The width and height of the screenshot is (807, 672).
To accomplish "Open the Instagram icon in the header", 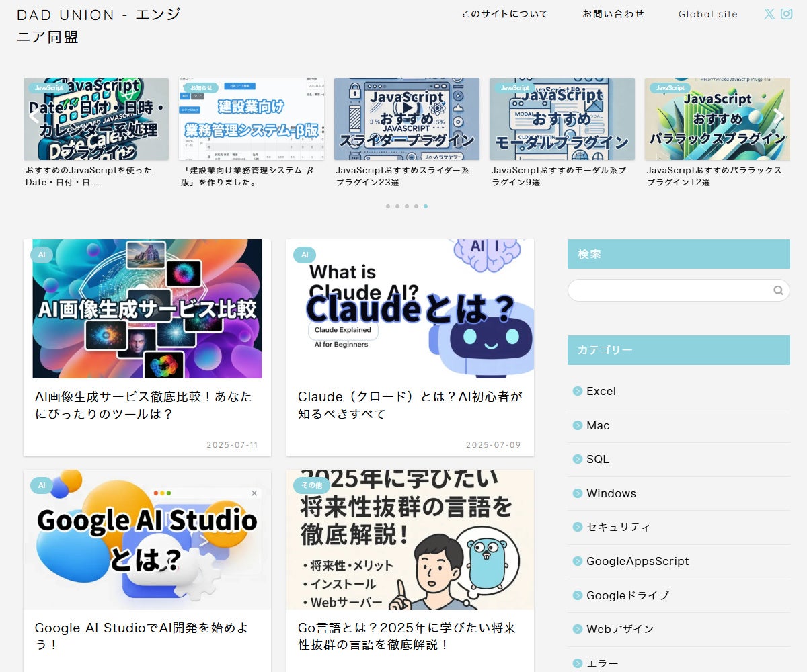I will 786,14.
